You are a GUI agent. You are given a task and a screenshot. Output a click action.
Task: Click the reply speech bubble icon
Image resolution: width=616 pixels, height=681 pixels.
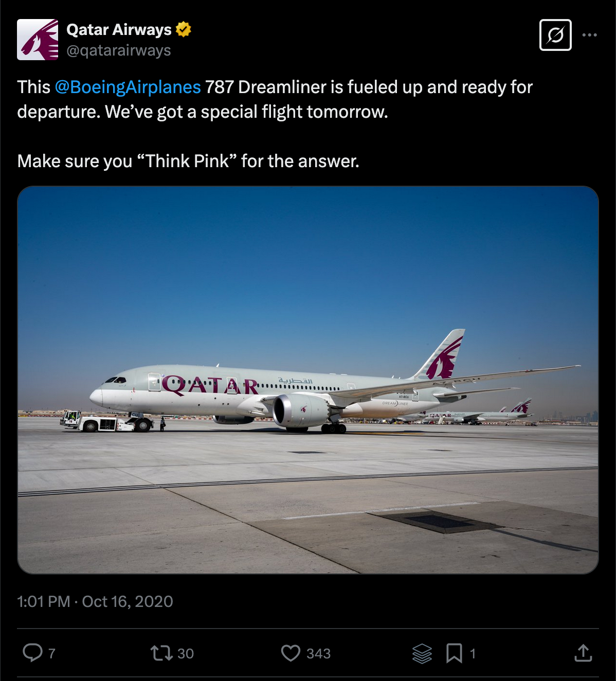tap(32, 653)
